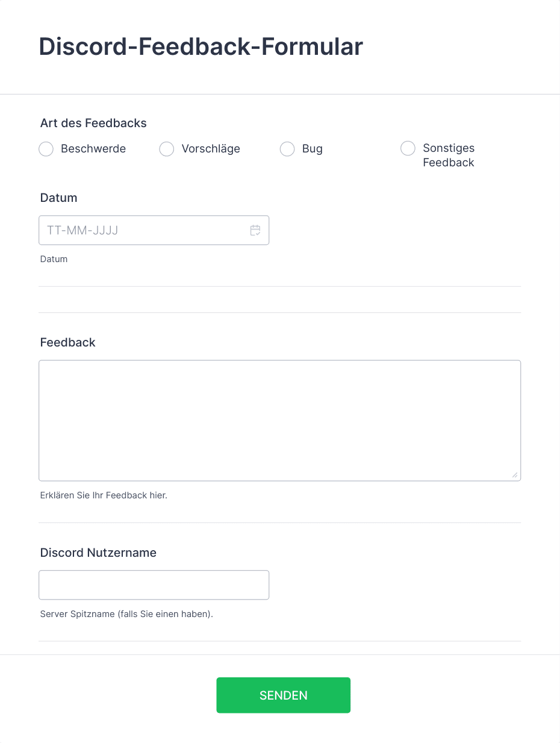Click the Feedback label above the textarea
Viewport: 560px width, 743px height.
pos(67,342)
